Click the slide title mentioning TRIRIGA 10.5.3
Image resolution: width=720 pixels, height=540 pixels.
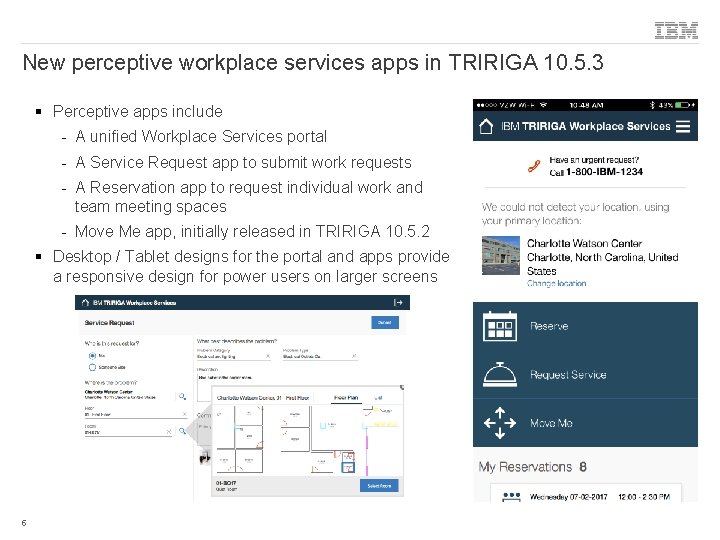[313, 63]
